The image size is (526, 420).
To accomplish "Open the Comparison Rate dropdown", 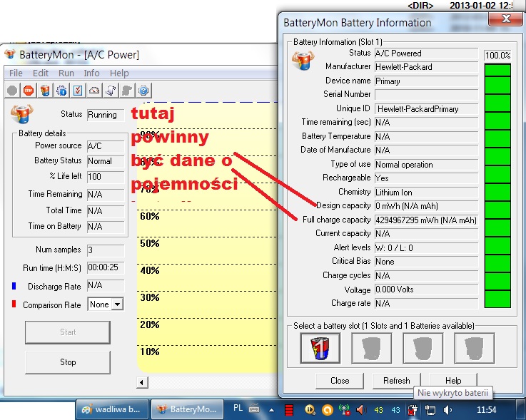I will tap(117, 304).
